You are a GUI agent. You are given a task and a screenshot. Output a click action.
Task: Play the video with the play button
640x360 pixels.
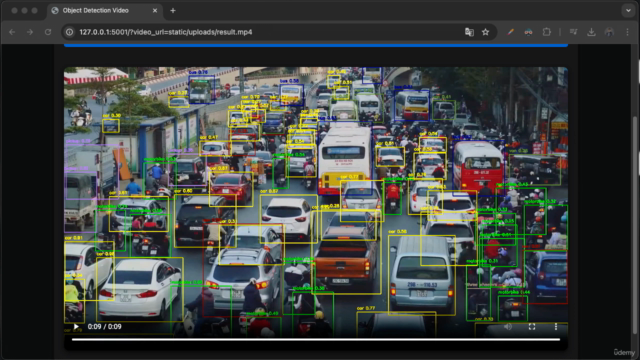[76, 327]
